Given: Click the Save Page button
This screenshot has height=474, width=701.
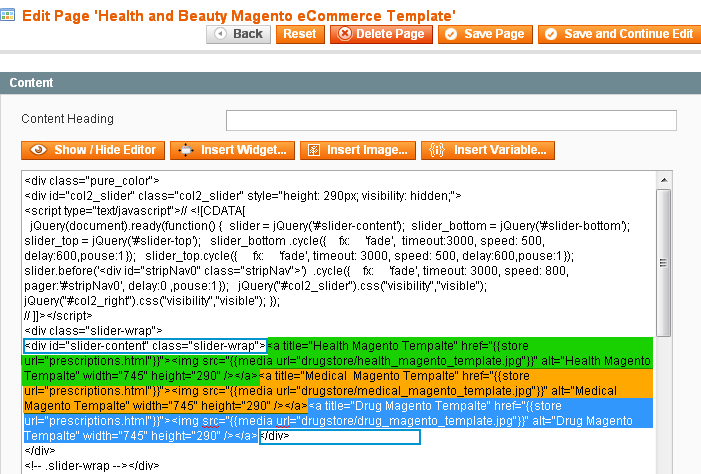Looking at the screenshot, I should (x=485, y=34).
